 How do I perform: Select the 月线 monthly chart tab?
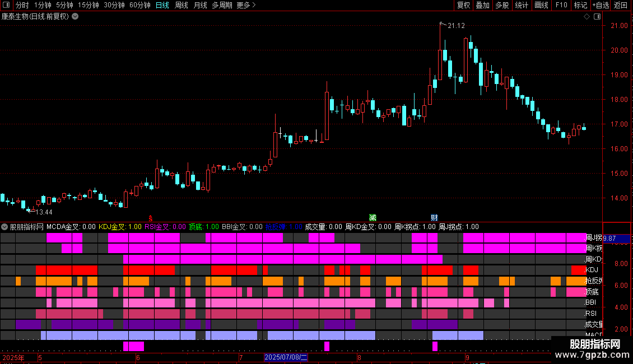click(200, 5)
